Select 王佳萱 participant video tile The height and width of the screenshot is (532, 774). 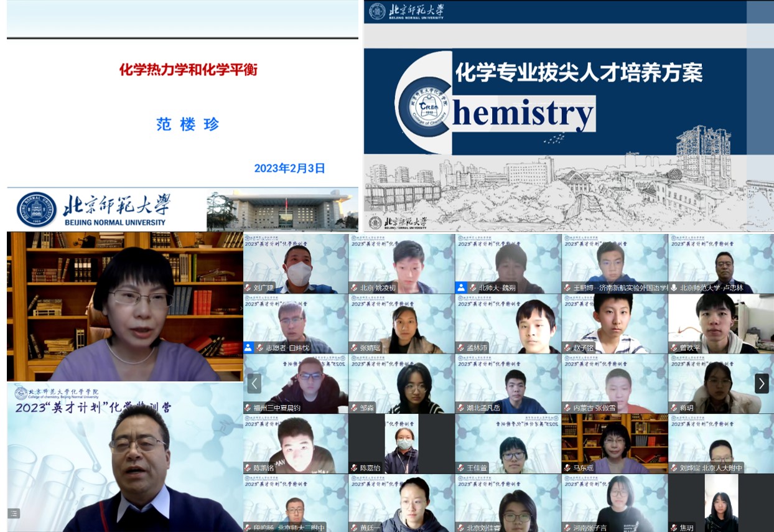tap(508, 443)
